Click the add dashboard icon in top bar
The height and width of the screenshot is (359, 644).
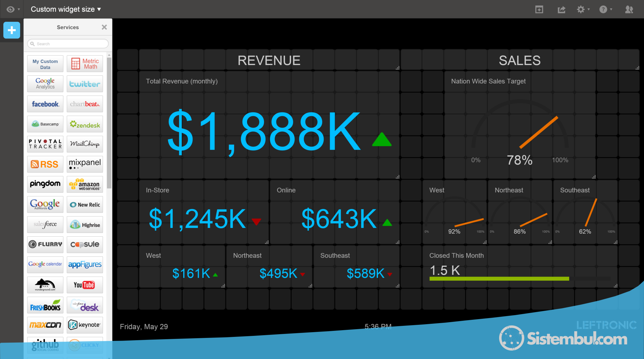(539, 9)
